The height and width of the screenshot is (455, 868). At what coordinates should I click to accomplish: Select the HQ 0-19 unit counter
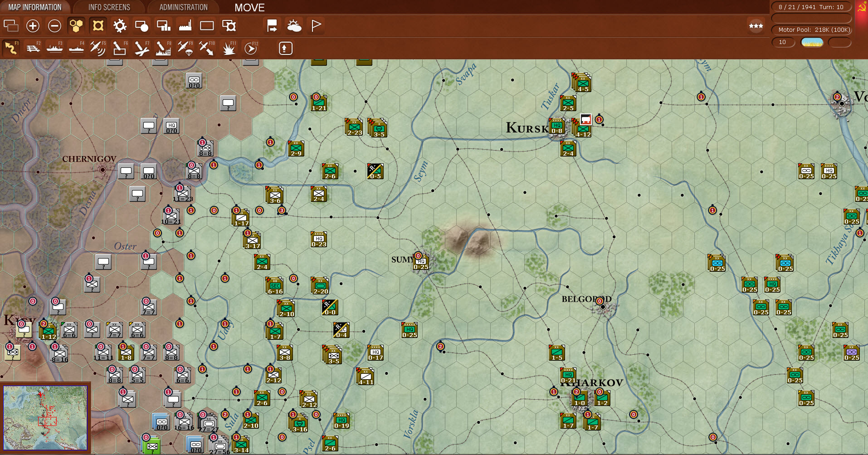(x=341, y=421)
